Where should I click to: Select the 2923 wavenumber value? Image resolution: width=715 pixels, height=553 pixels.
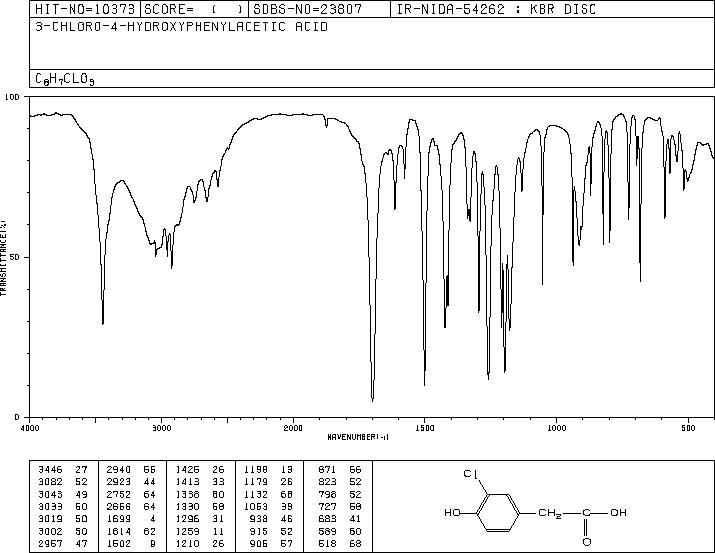(x=119, y=482)
